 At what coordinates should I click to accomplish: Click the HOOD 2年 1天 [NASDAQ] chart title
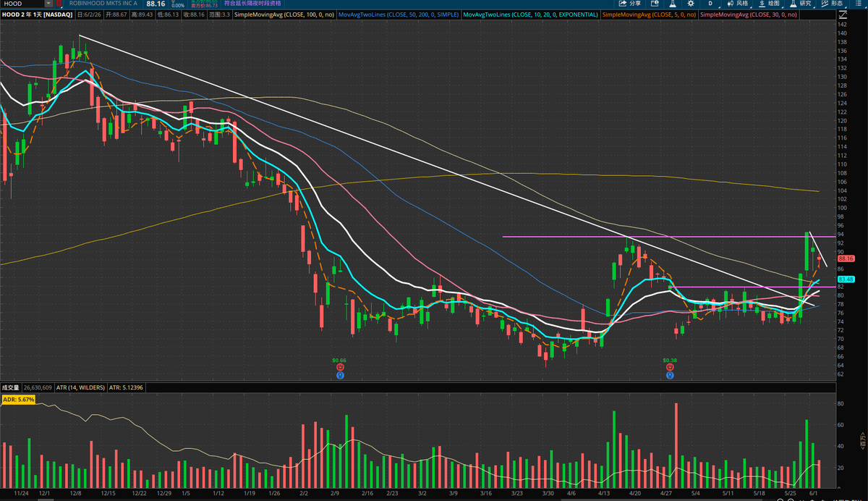click(37, 14)
